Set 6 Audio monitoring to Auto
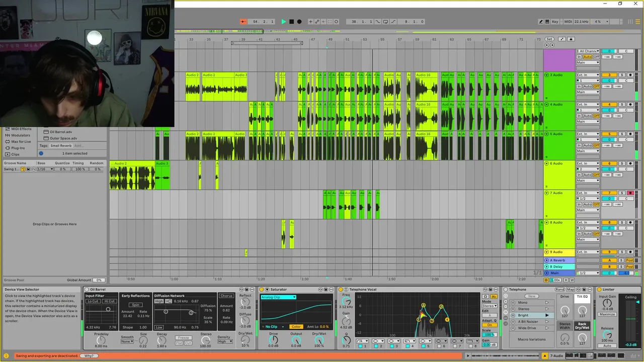 click(587, 174)
